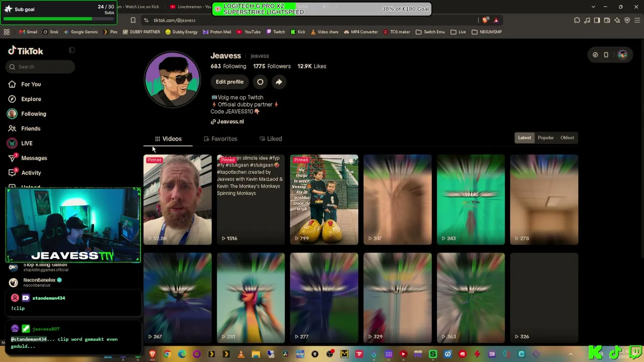Show hidden system tray icons
This screenshot has width=644, height=362.
(x=571, y=354)
